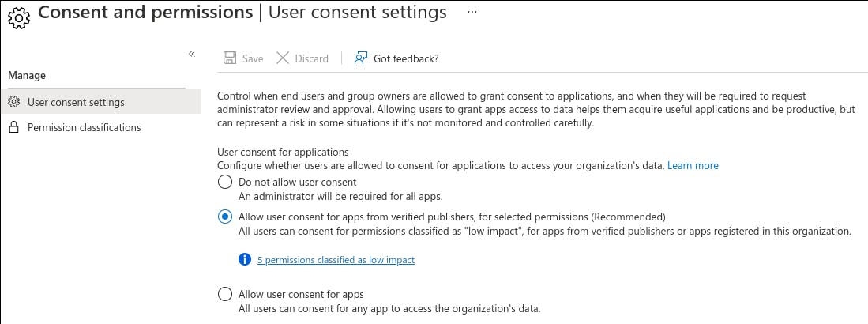The height and width of the screenshot is (324, 868).
Task: Select Do not allow user consent radio
Action: 225,183
